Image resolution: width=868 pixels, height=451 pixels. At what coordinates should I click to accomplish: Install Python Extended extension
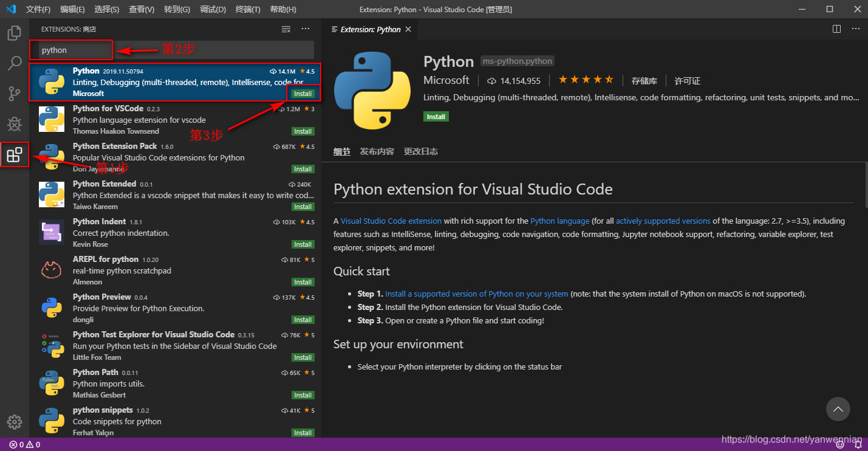pos(302,207)
